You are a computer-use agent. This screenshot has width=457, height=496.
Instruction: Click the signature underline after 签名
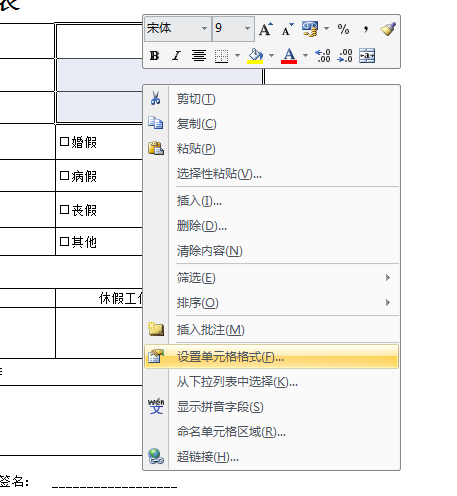pos(114,487)
